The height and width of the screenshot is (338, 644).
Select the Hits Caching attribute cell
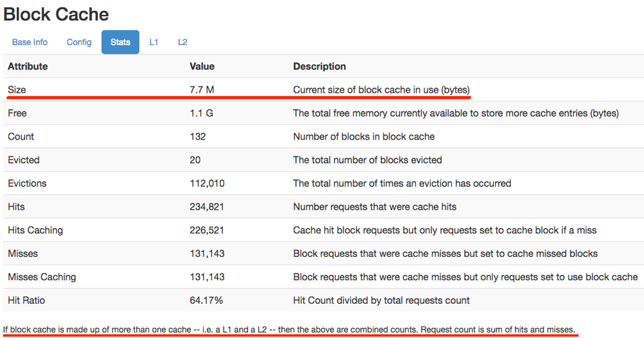point(35,230)
